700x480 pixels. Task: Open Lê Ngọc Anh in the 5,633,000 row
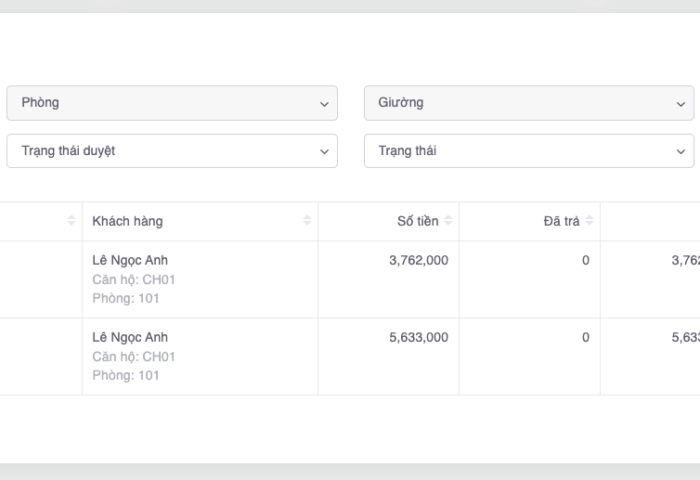point(130,338)
